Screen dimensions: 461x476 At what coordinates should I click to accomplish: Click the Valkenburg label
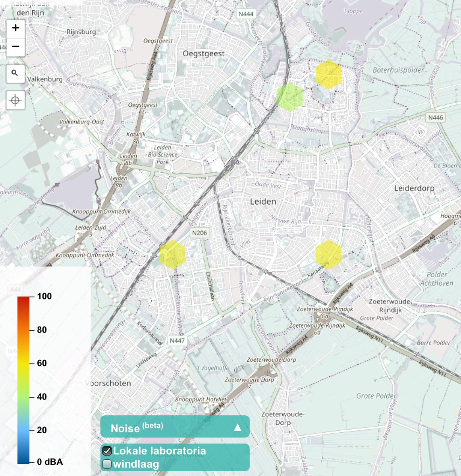pos(45,79)
